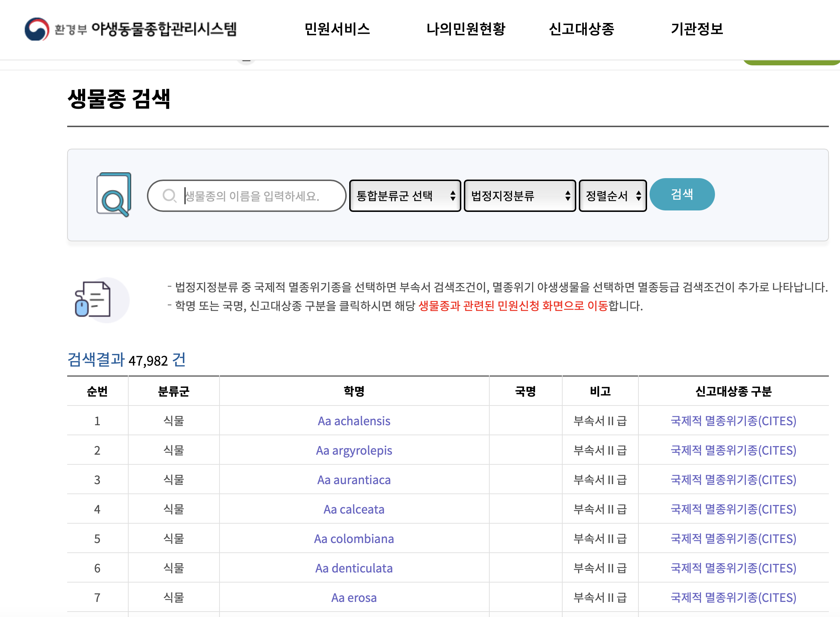
Task: Click the CITES link in row 6
Action: pyautogui.click(x=733, y=568)
